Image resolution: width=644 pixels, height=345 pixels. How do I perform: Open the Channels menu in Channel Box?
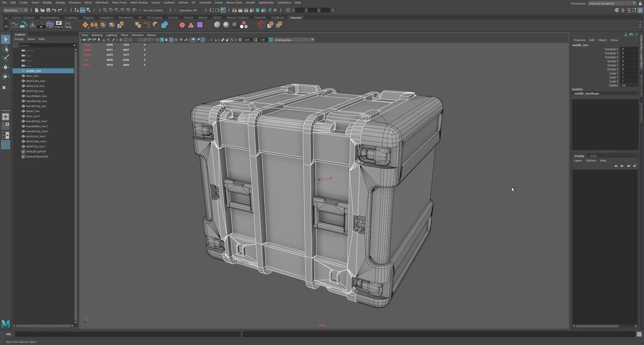tap(579, 40)
